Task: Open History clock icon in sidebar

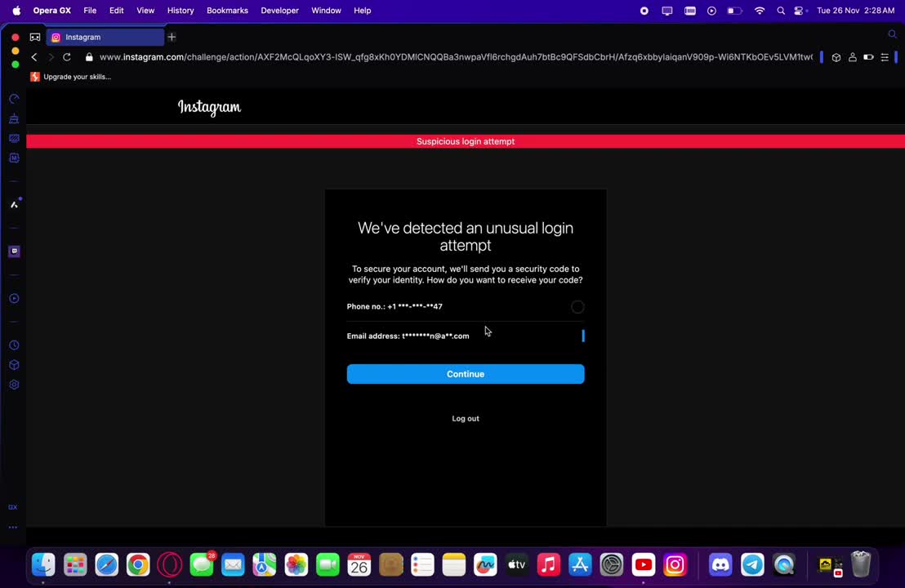Action: pos(15,345)
